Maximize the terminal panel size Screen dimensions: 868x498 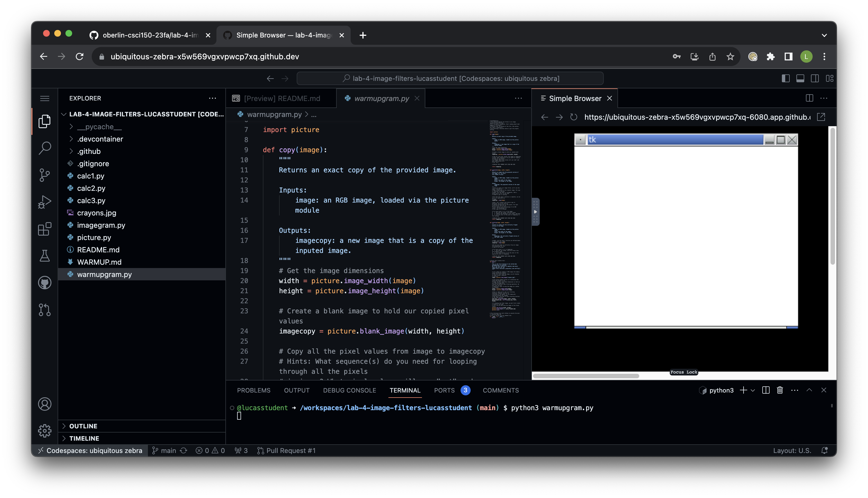pyautogui.click(x=809, y=390)
